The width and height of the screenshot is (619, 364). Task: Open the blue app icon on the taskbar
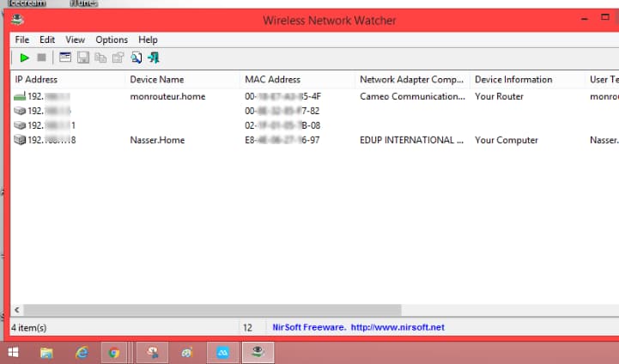tap(222, 352)
